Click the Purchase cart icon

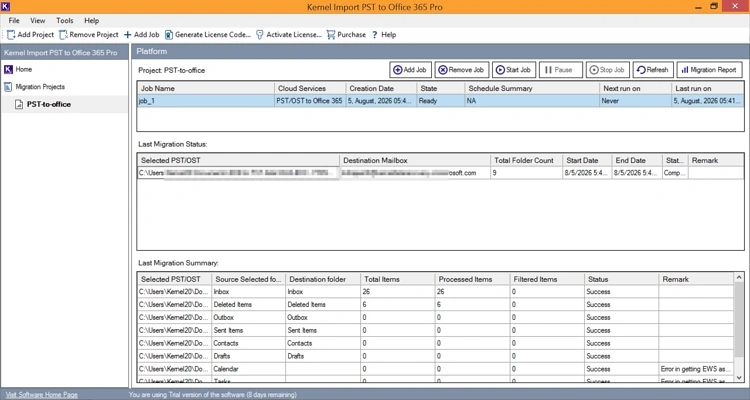point(331,35)
